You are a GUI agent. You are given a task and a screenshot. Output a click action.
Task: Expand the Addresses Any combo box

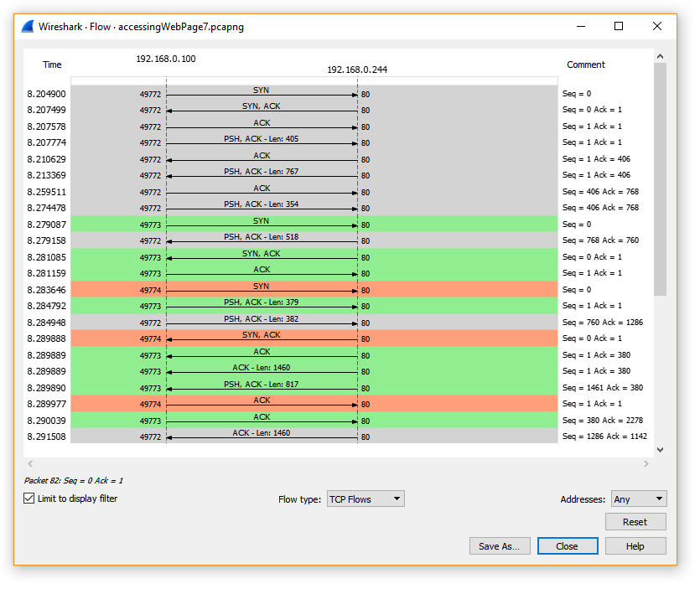coord(638,499)
